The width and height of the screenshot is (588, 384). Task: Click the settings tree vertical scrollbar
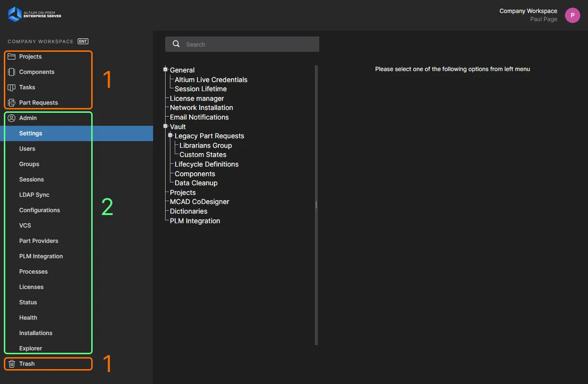tap(316, 205)
